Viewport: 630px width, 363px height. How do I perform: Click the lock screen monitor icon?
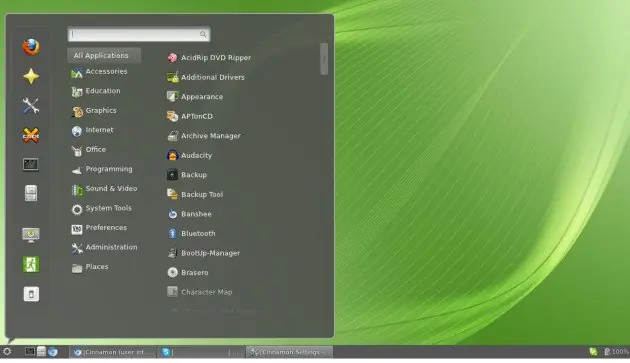[x=31, y=235]
